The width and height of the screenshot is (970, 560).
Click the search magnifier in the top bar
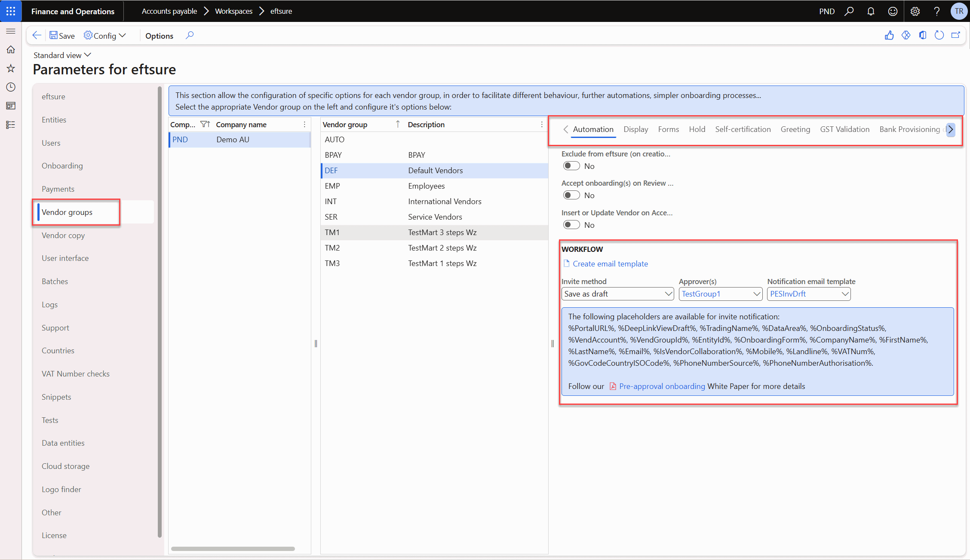coord(849,11)
